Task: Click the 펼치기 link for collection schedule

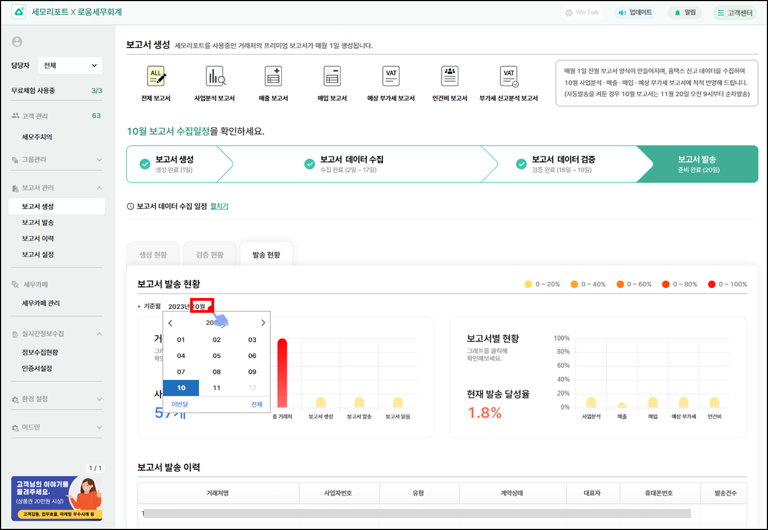Action: coord(219,207)
